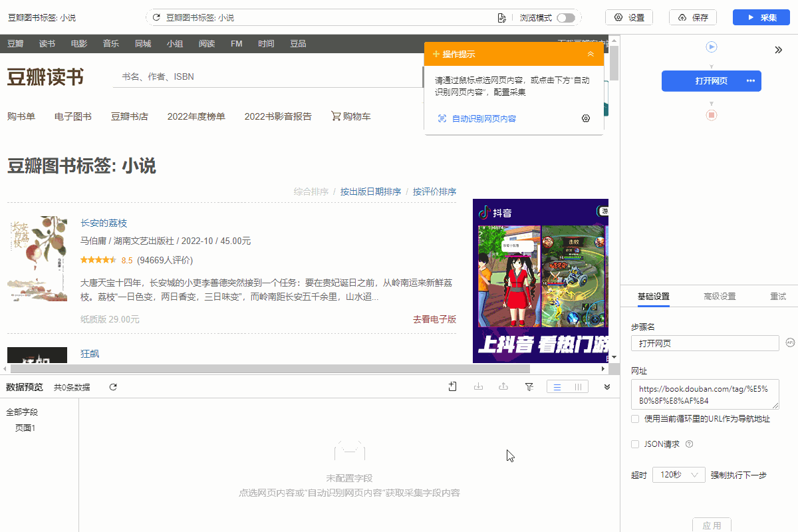Open 时间 in the top navigation
Screen dimensions: 798x532
(x=266, y=44)
